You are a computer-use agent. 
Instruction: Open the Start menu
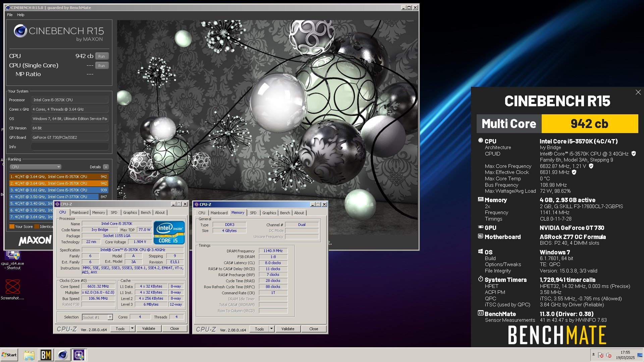pyautogui.click(x=9, y=355)
